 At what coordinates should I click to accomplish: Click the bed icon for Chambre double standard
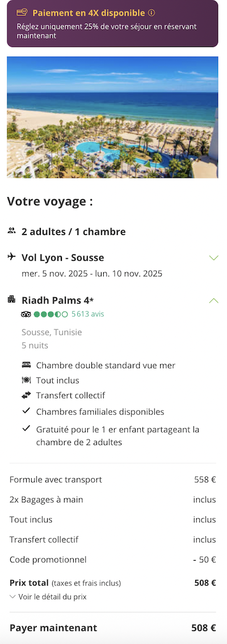pyautogui.click(x=26, y=365)
